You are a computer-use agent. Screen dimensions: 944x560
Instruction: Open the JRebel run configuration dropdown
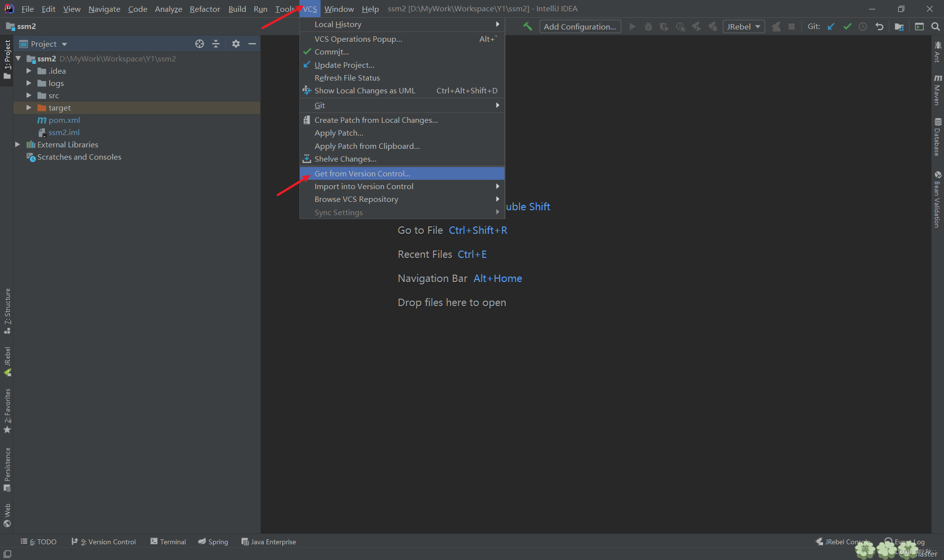coord(743,27)
